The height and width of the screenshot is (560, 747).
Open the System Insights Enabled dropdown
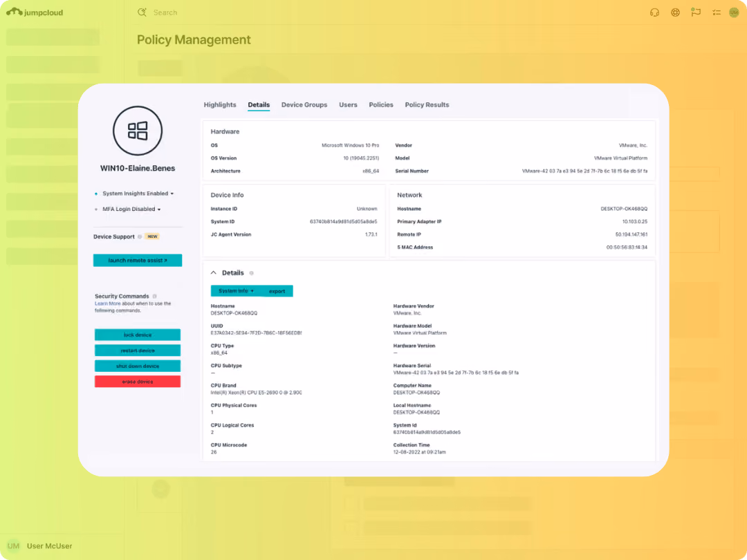pos(138,194)
